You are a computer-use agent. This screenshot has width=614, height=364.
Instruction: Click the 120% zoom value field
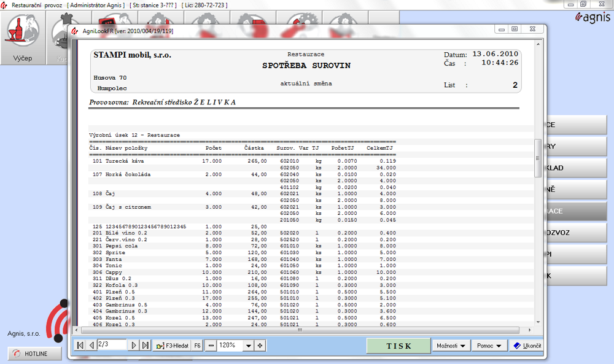coord(230,345)
